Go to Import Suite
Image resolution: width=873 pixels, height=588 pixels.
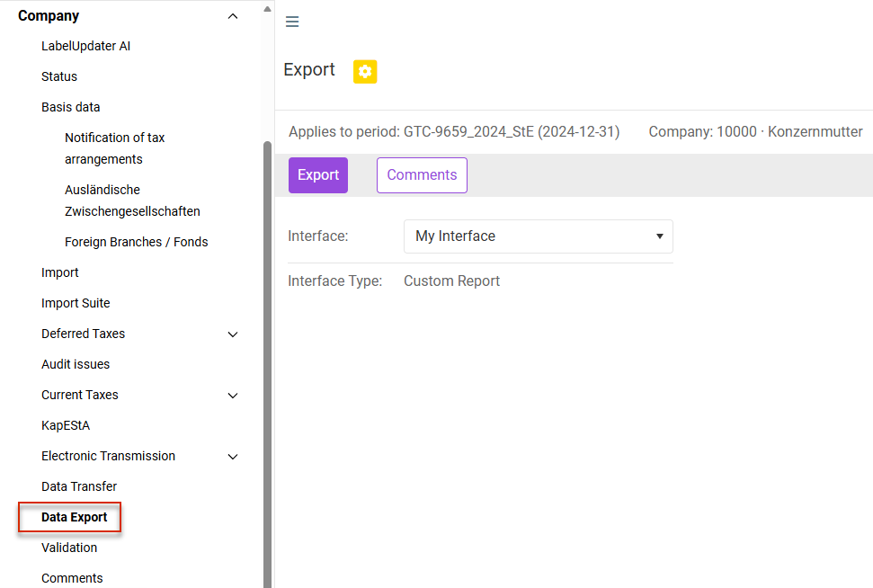[x=76, y=304]
